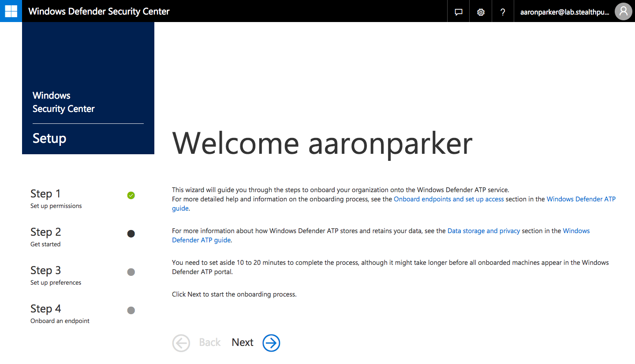The height and width of the screenshot is (364, 635).
Task: Open the help question mark icon
Action: [503, 12]
